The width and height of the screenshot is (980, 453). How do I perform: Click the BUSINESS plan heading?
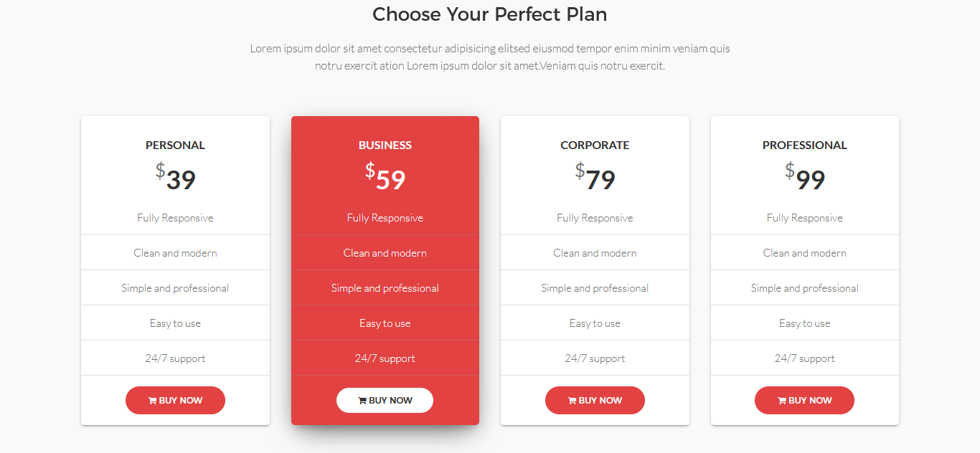tap(385, 146)
